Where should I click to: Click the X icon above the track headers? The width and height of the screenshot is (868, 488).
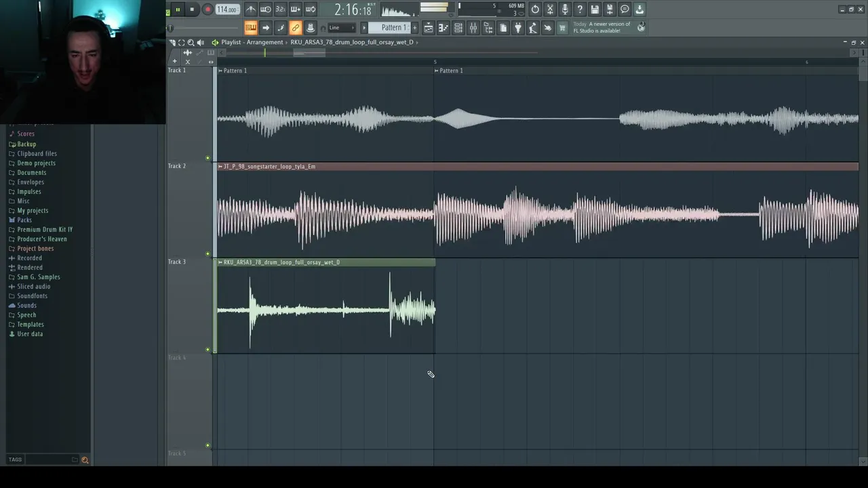pos(188,62)
